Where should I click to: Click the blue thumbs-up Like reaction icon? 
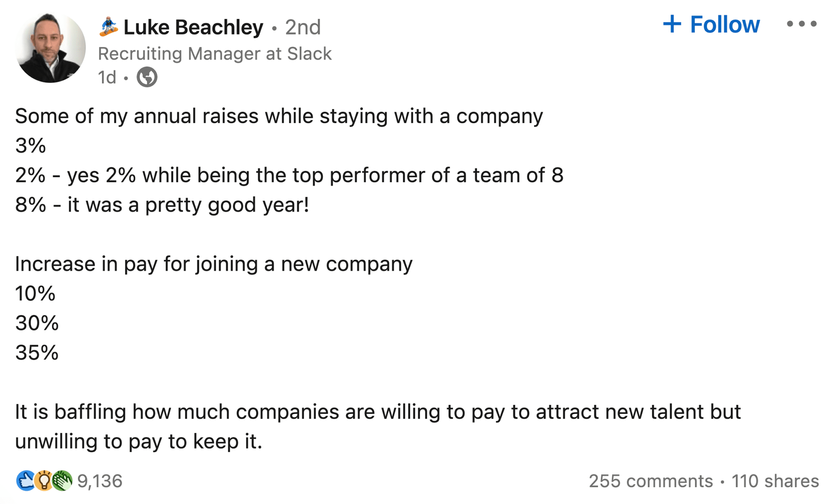pyautogui.click(x=25, y=481)
